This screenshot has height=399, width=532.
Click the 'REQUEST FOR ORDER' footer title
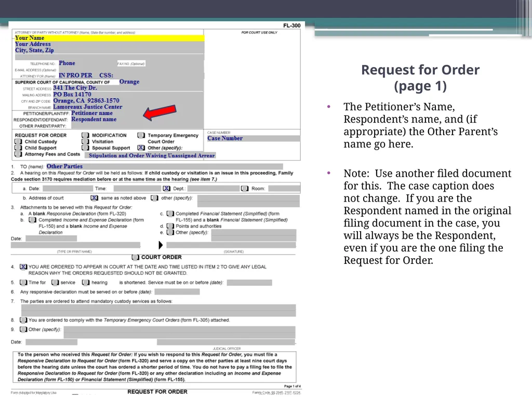coord(157,392)
